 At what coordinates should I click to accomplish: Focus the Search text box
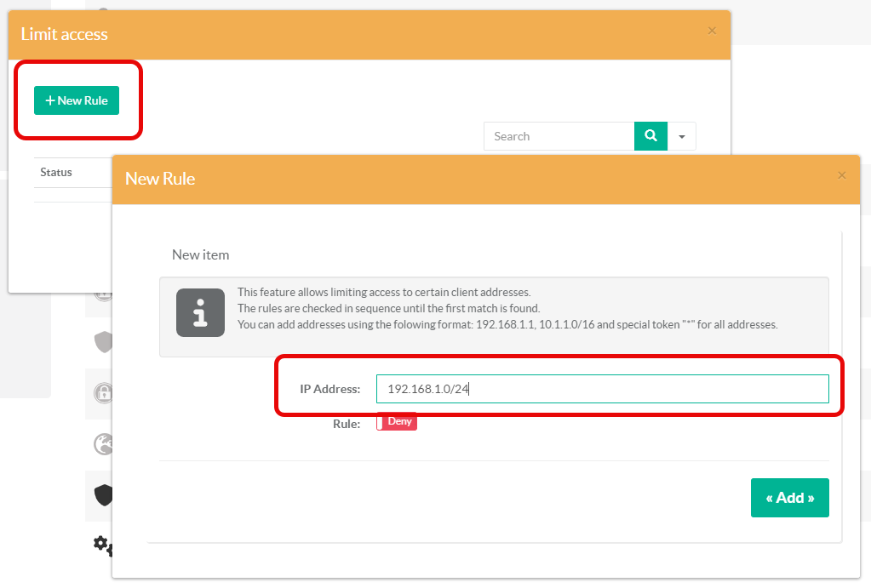pyautogui.click(x=559, y=136)
